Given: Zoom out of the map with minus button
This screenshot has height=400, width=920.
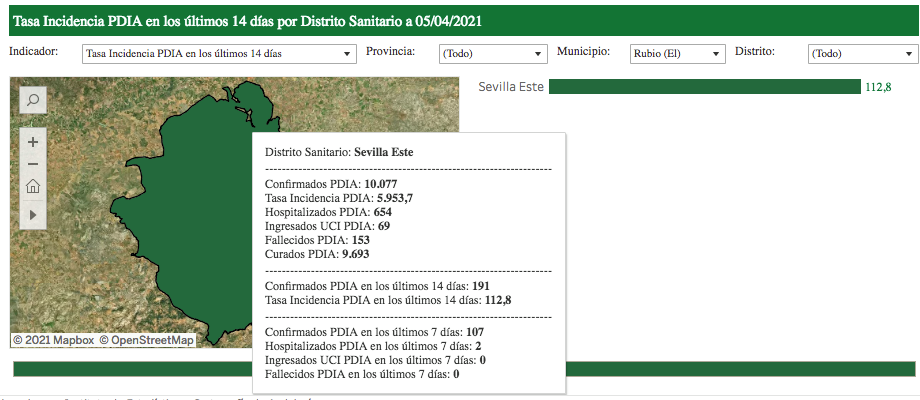Looking at the screenshot, I should [x=33, y=164].
